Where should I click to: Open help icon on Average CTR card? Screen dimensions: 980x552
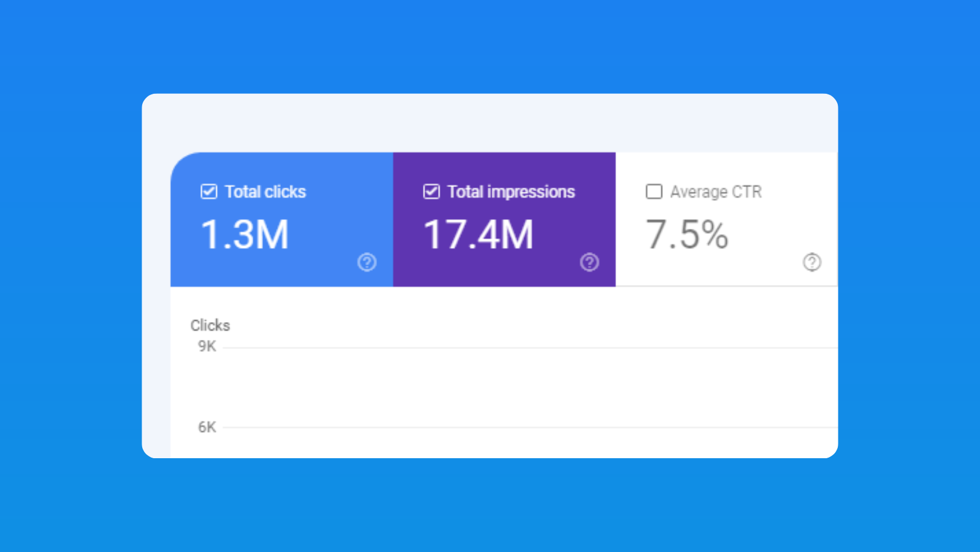(811, 262)
